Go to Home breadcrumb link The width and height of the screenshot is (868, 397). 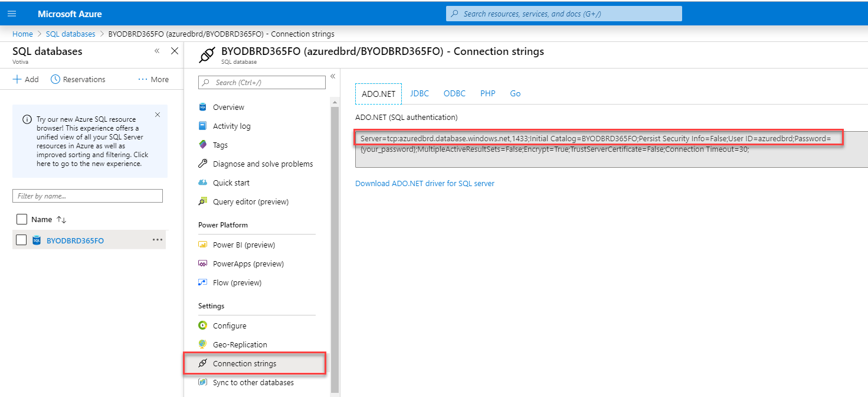click(x=22, y=34)
